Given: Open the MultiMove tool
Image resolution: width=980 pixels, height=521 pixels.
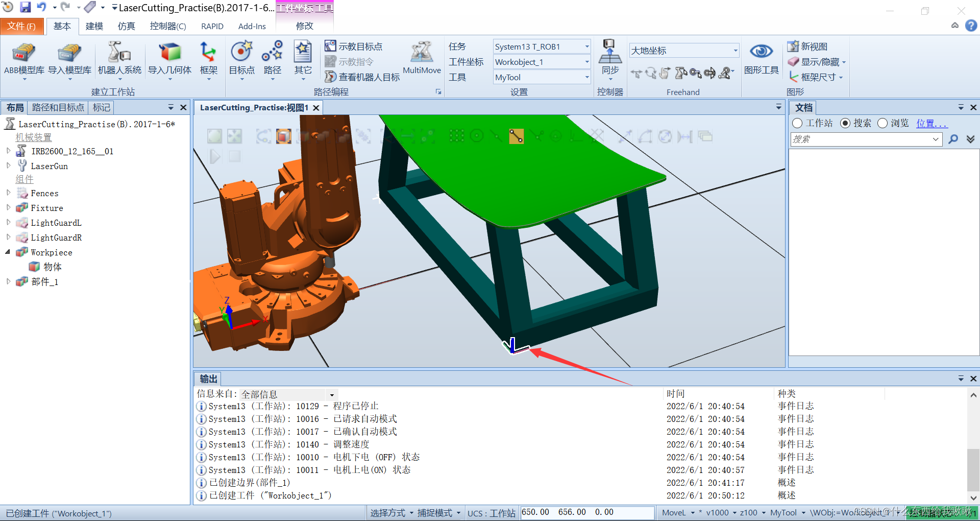Looking at the screenshot, I should pos(422,59).
